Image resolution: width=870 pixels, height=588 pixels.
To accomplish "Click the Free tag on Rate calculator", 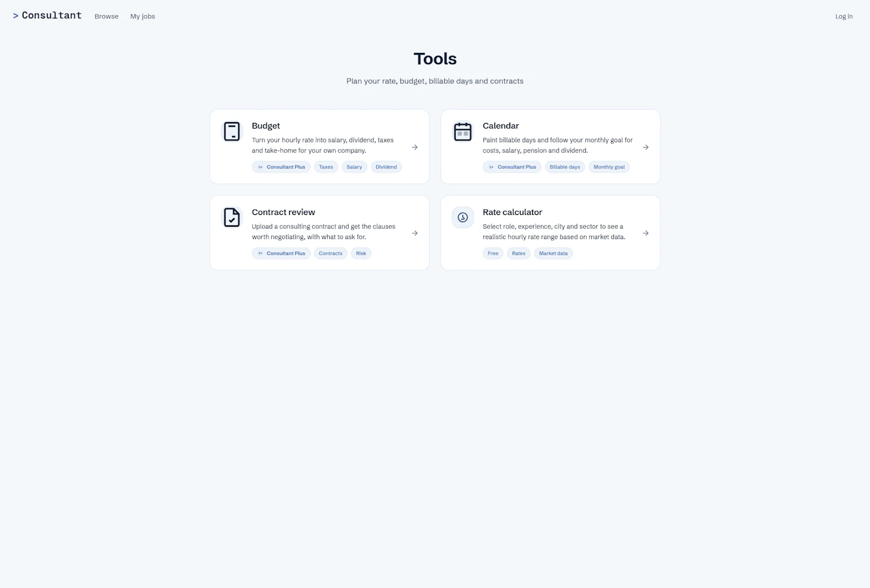I will pos(493,253).
